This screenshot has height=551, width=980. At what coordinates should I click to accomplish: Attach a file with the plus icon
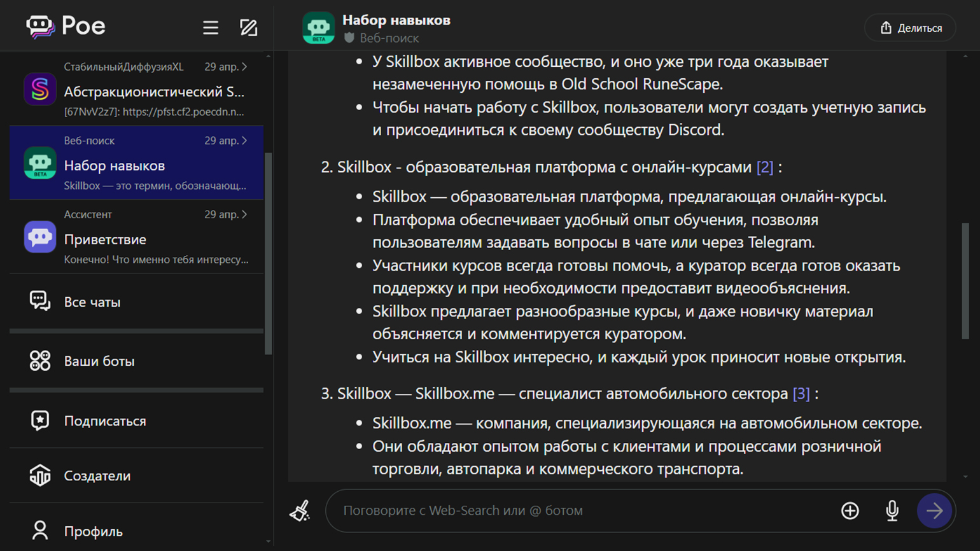(850, 510)
